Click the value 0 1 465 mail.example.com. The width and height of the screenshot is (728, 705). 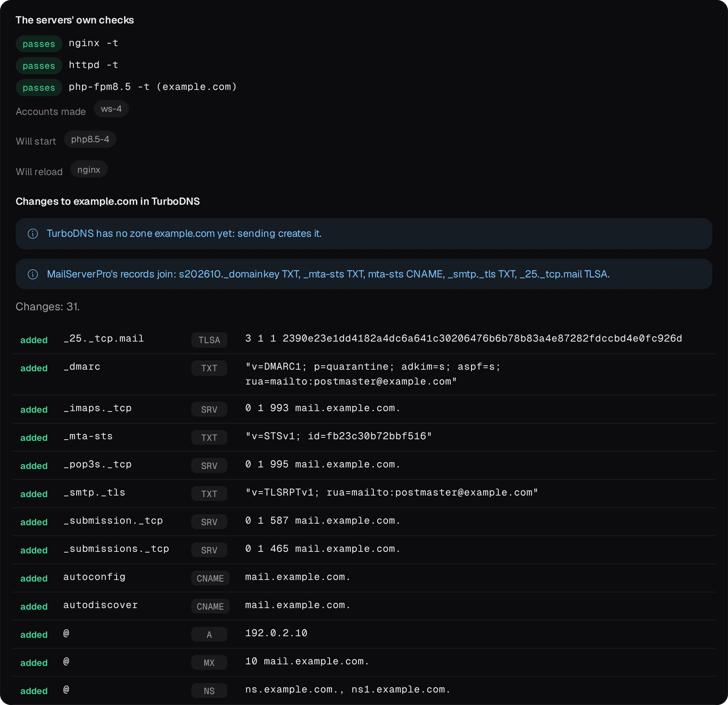[x=323, y=549]
